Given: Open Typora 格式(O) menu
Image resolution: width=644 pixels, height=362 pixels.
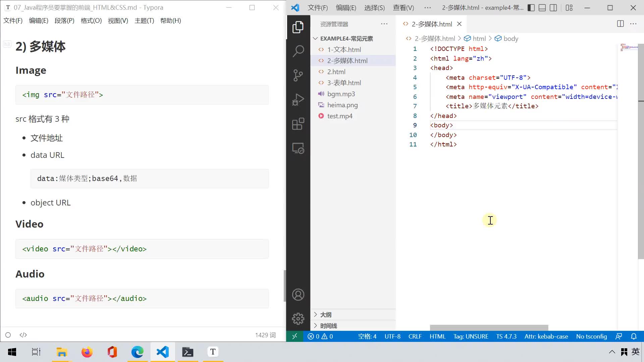Looking at the screenshot, I should click(91, 21).
